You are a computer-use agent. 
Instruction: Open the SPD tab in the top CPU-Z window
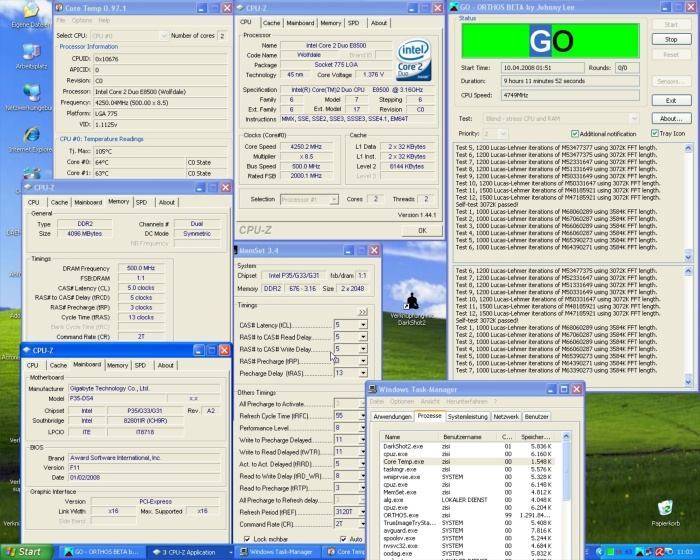click(x=353, y=23)
